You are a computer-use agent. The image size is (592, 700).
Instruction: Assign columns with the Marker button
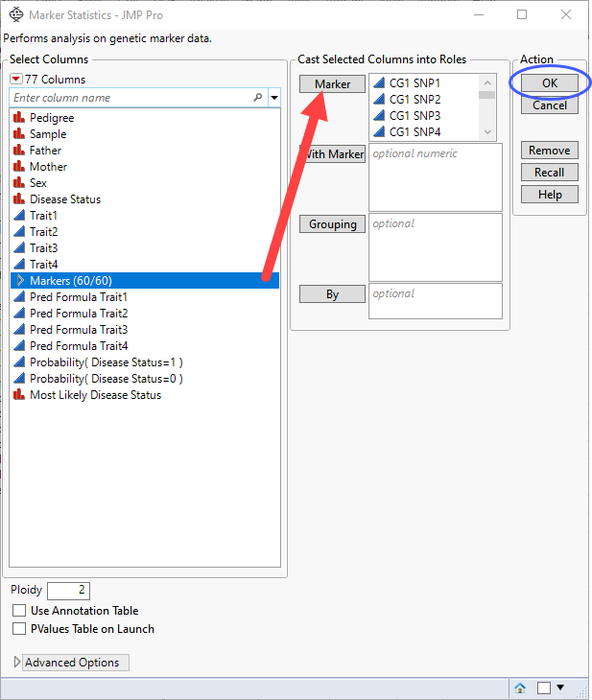point(332,84)
